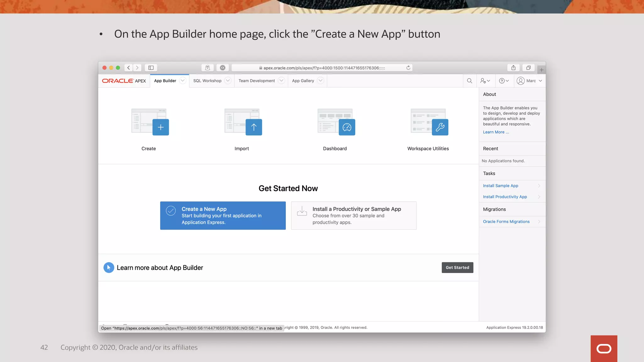Click the Workspace Utilities label
Viewport: 644px width, 362px height.
point(428,149)
